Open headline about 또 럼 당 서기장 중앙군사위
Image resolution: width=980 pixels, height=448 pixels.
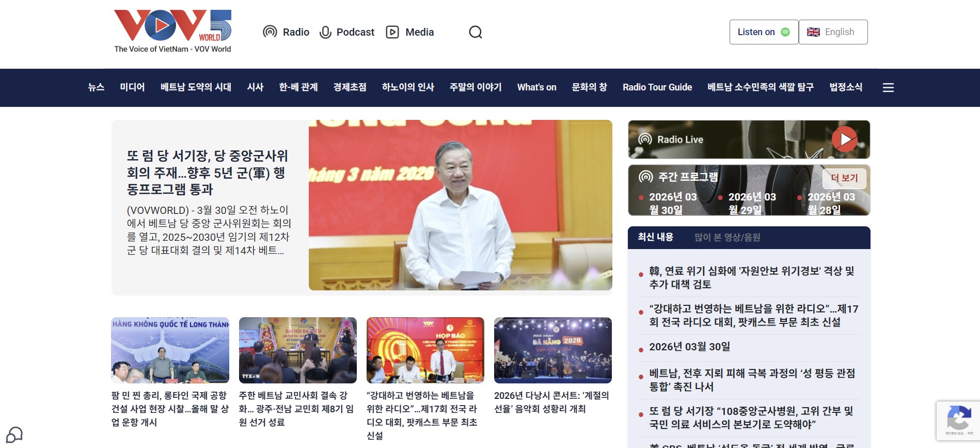tap(208, 173)
